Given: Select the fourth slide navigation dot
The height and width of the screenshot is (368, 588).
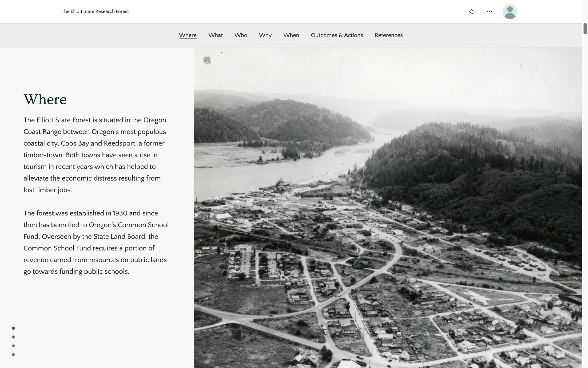Looking at the screenshot, I should (x=13, y=355).
